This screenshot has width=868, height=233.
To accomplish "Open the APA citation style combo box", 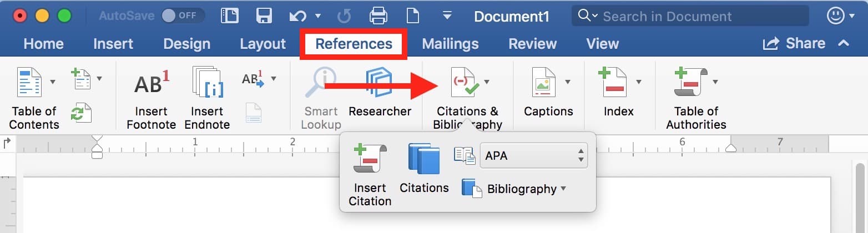I will 534,156.
